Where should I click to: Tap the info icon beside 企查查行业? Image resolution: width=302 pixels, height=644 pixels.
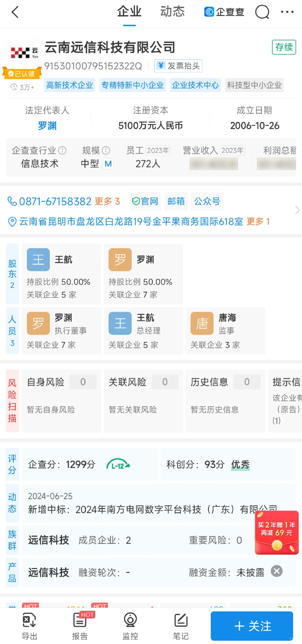tap(62, 150)
